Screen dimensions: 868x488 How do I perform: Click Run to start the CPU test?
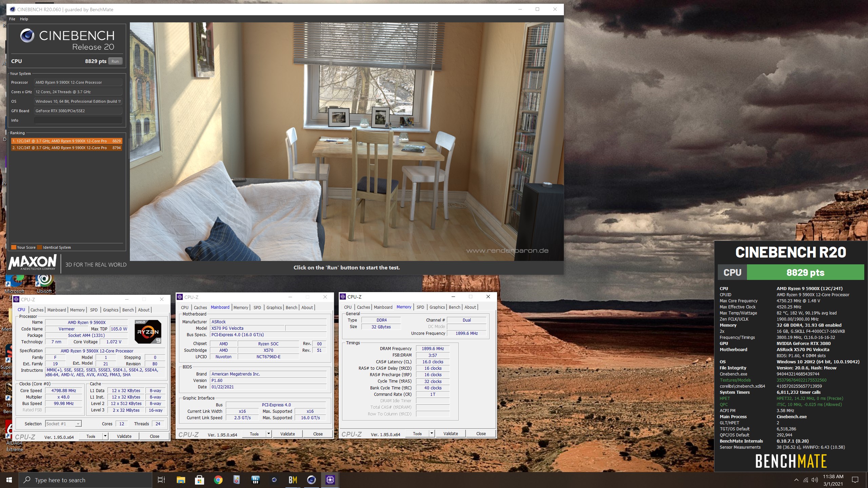(115, 61)
